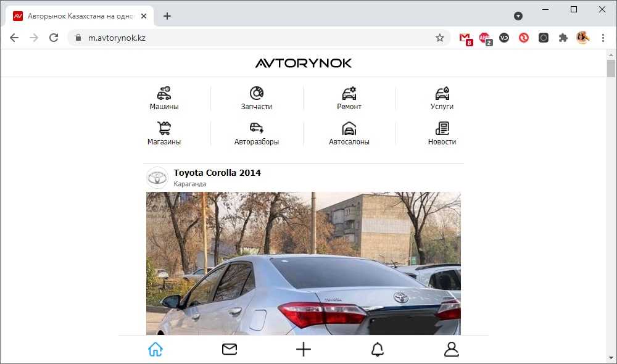
Task: Open a new browser tab
Action: click(167, 16)
